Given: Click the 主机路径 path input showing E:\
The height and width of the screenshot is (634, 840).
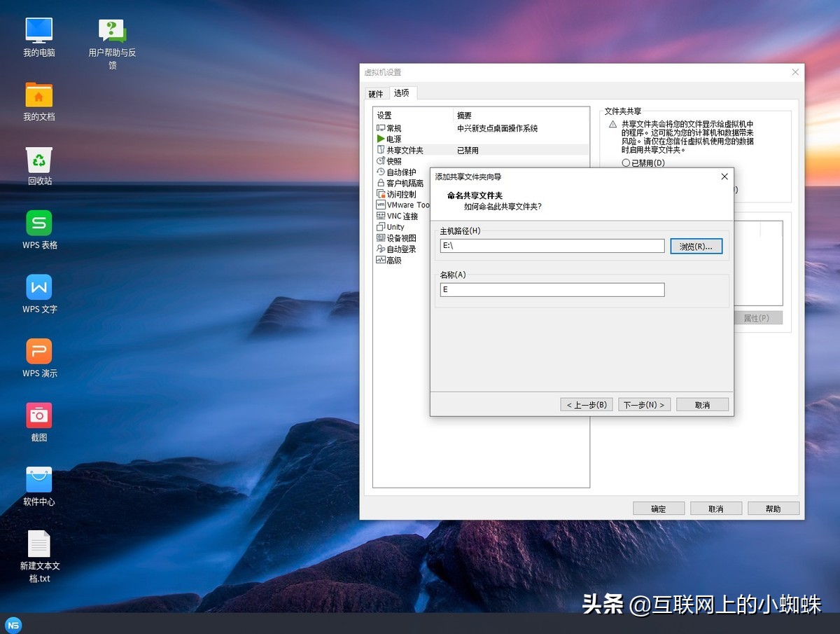Looking at the screenshot, I should [x=552, y=246].
